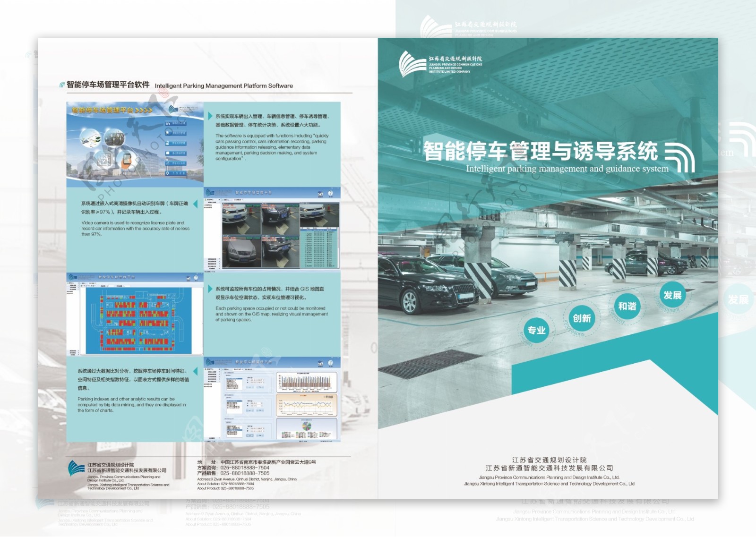
Task: Click the teal arrow before 系统实现车辆出入管理
Action: pos(210,116)
